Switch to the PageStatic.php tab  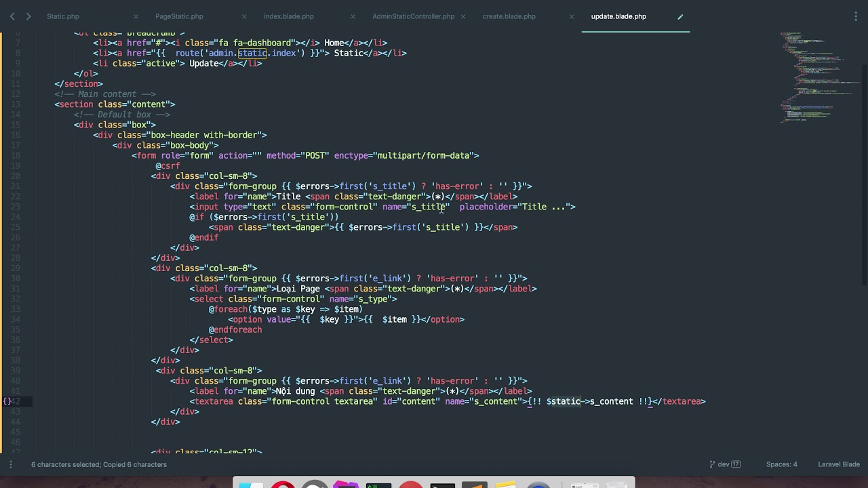coord(179,16)
